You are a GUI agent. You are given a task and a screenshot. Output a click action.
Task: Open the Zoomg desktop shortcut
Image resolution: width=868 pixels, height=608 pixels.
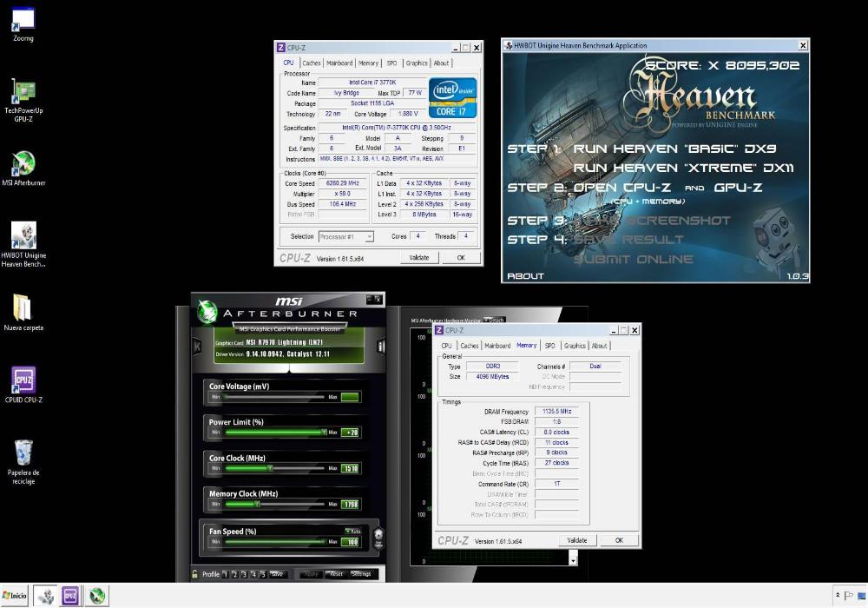[x=23, y=24]
